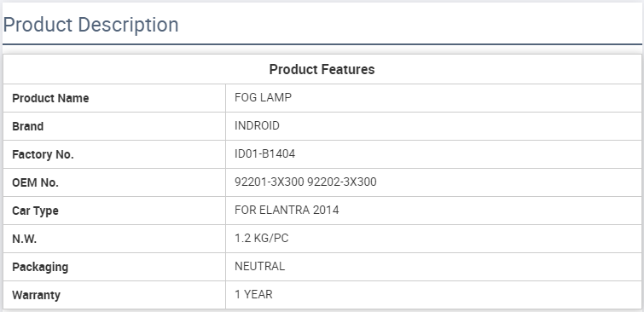Select the 1 YEAR warranty value

[x=253, y=294]
